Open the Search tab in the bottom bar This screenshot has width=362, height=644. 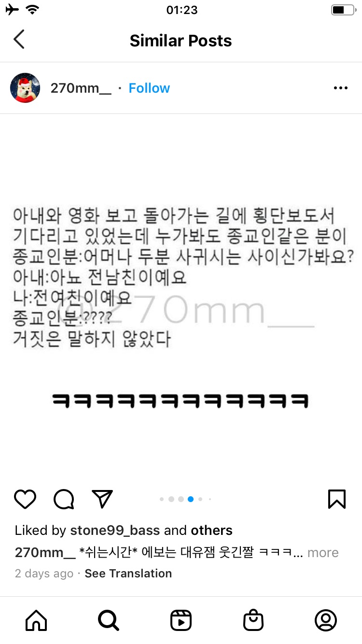[108, 620]
